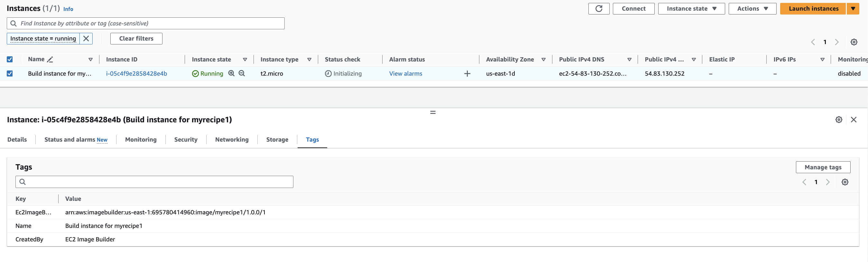Expand the Instance state dropdown button
Viewport: 868px width, 262px height.
point(691,9)
